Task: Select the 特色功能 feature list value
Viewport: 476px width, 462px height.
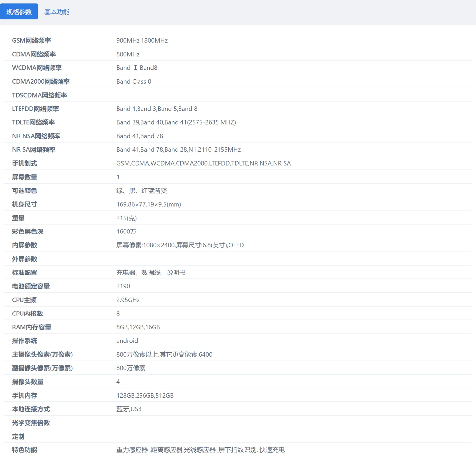Action: (x=201, y=450)
